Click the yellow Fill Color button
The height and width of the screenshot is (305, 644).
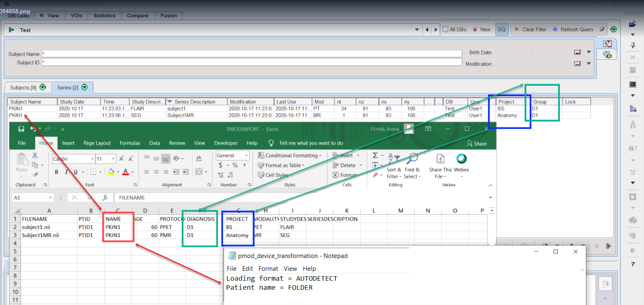coord(111,172)
